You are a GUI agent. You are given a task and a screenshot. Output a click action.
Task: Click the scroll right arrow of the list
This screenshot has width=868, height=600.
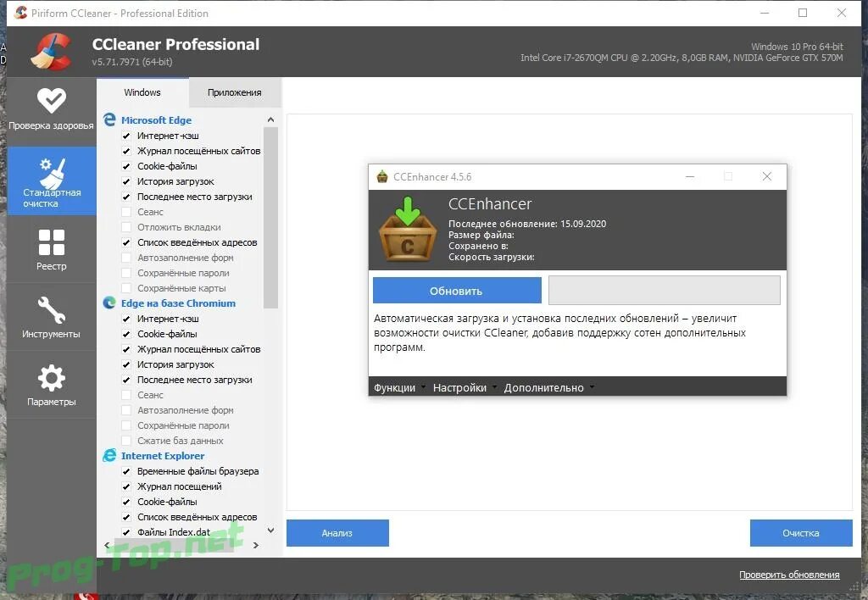256,545
